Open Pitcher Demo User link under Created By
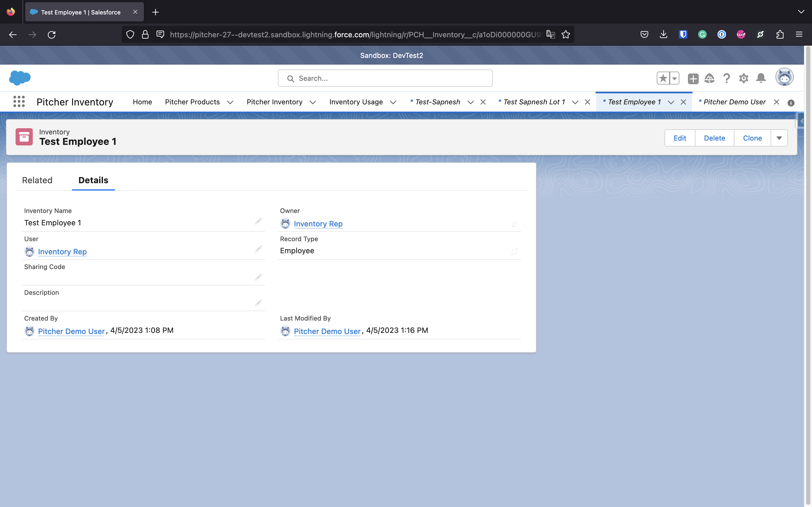Viewport: 812px width, 507px height. click(71, 331)
